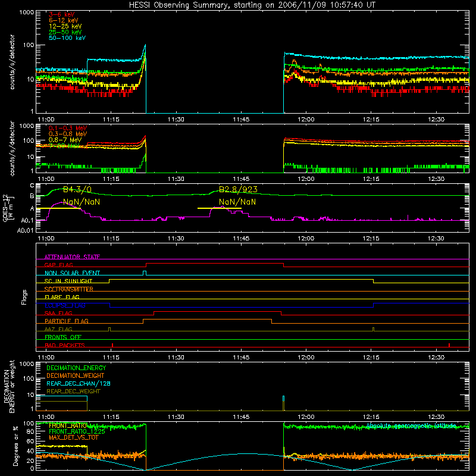Click the C level label on GOES axis

click(x=32, y=186)
